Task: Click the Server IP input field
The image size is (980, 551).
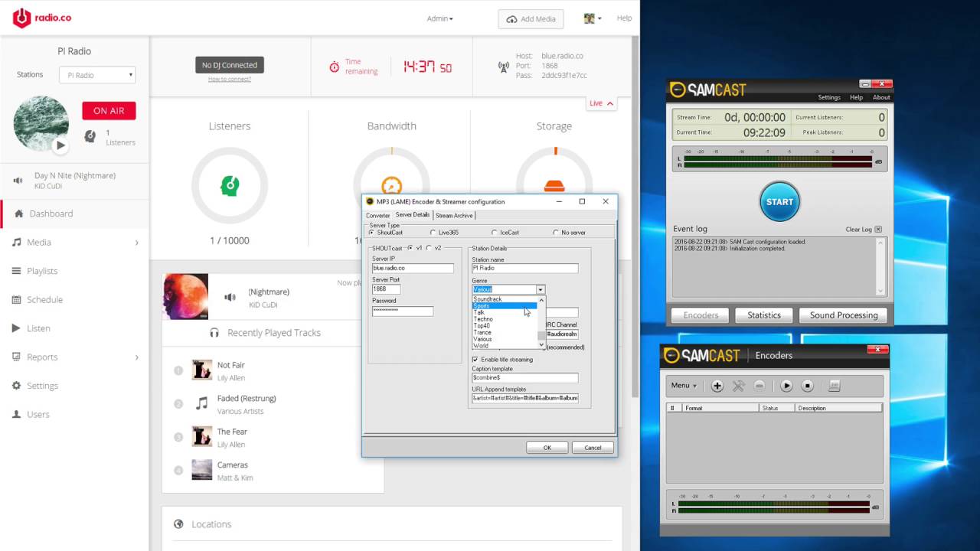Action: click(x=413, y=269)
